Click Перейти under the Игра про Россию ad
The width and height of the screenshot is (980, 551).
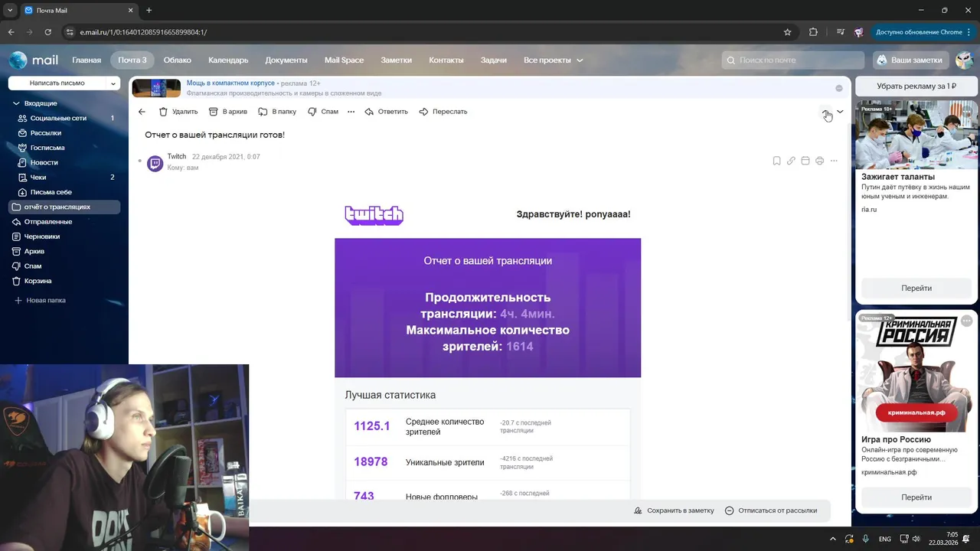(x=916, y=497)
